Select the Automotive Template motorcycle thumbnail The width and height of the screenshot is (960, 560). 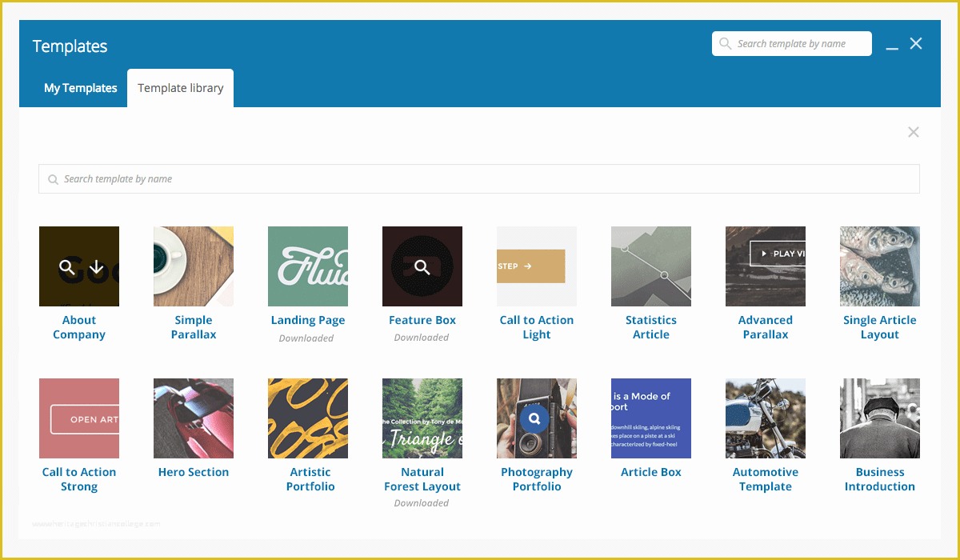[765, 418]
